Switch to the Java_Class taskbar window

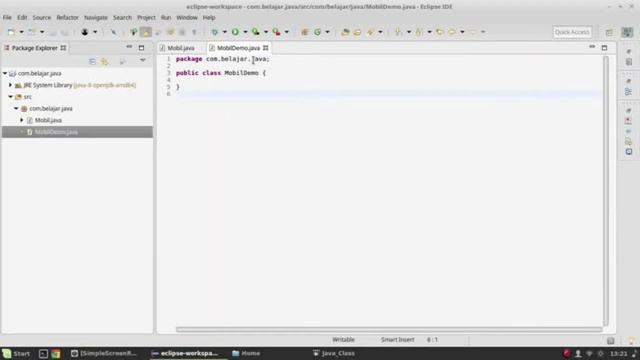(x=334, y=353)
